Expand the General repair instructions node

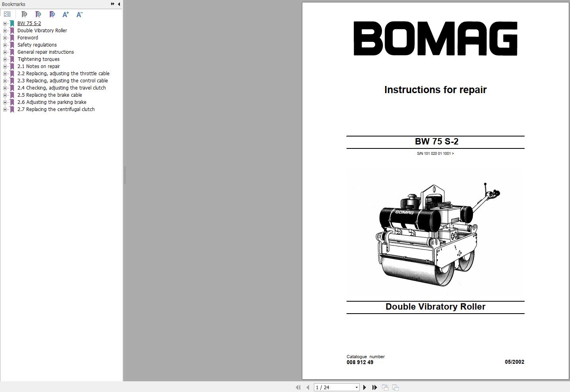point(5,52)
